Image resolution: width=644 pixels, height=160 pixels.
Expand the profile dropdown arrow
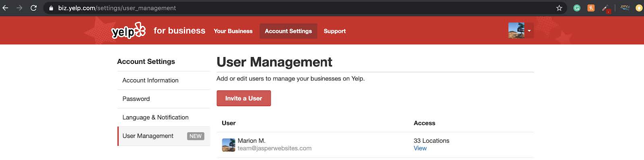tap(529, 31)
